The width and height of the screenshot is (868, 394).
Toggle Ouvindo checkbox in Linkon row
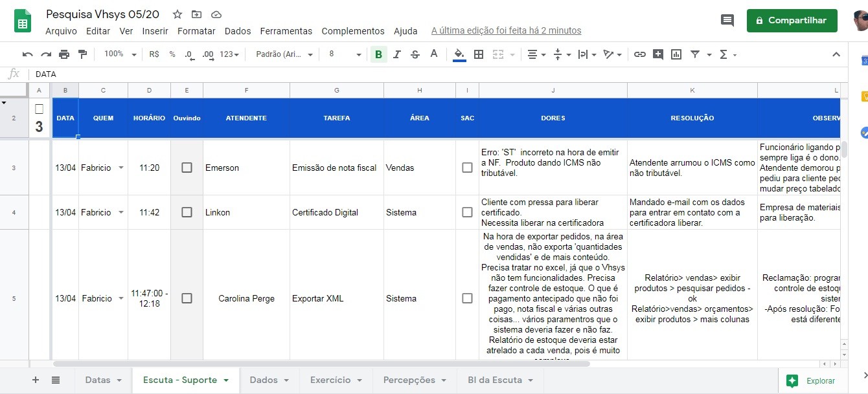pos(187,212)
